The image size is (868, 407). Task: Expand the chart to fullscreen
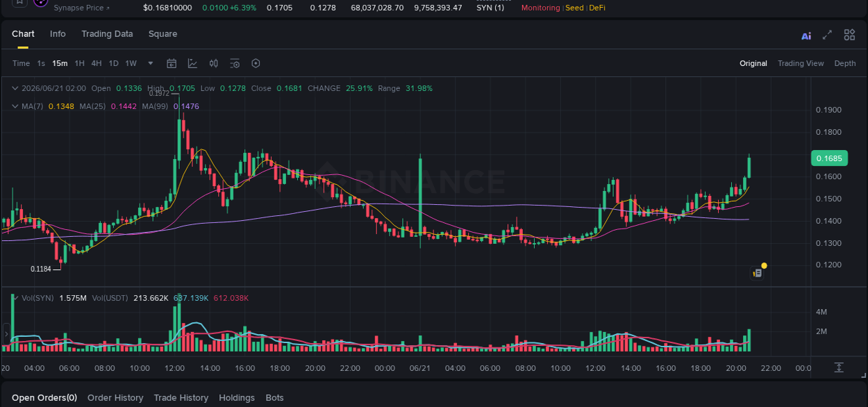click(x=827, y=35)
